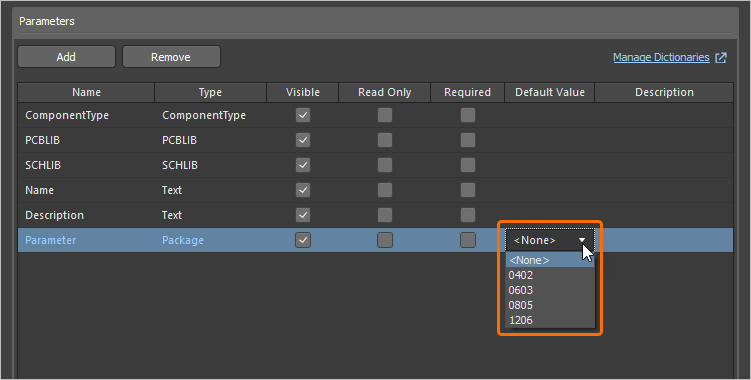Enable Required for PCBLIB row
Viewport: 751px width, 380px height.
click(x=468, y=140)
